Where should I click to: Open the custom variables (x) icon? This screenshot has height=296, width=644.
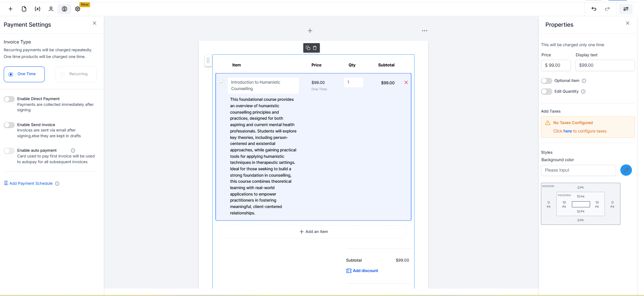[x=37, y=9]
